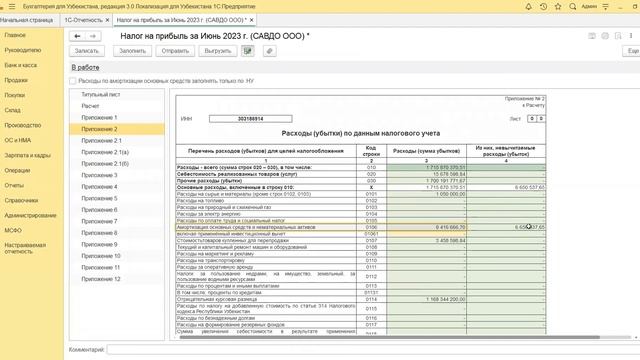Open Производство section in sidebar
The height and width of the screenshot is (360, 640).
click(23, 125)
